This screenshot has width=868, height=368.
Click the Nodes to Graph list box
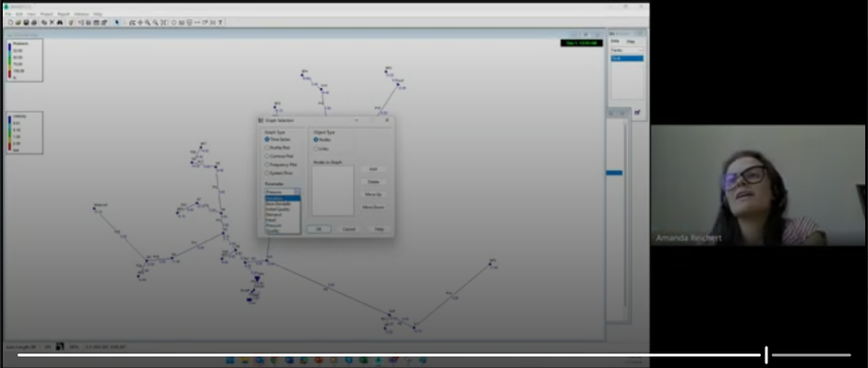[x=332, y=190]
